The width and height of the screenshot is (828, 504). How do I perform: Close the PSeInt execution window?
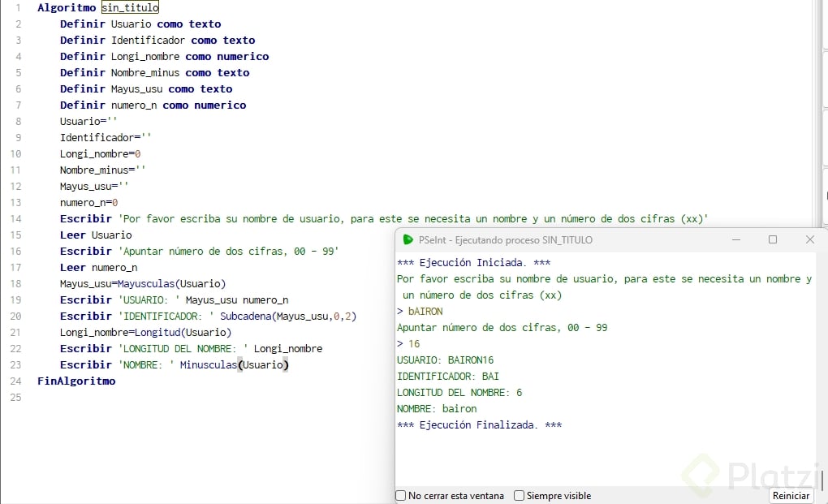(x=809, y=239)
